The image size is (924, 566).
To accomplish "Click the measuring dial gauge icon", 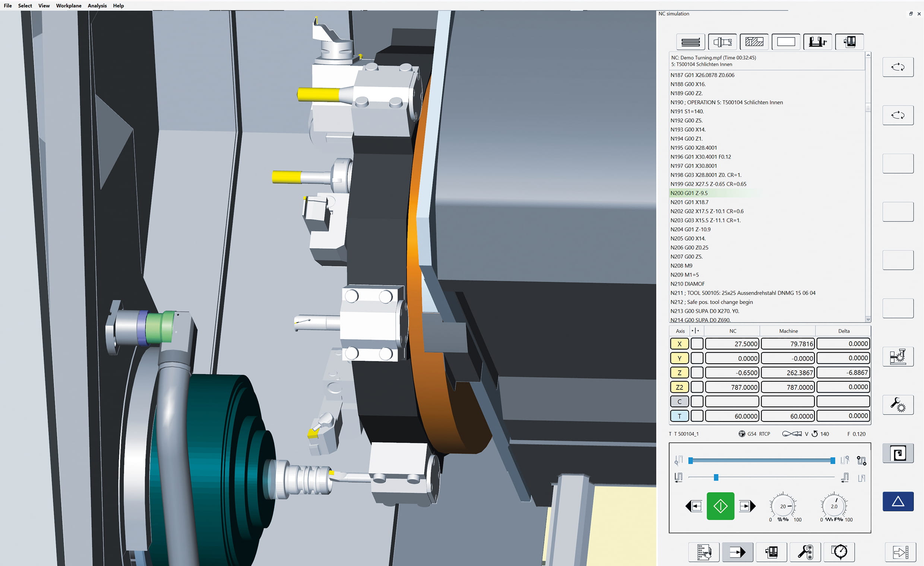I will (x=839, y=552).
